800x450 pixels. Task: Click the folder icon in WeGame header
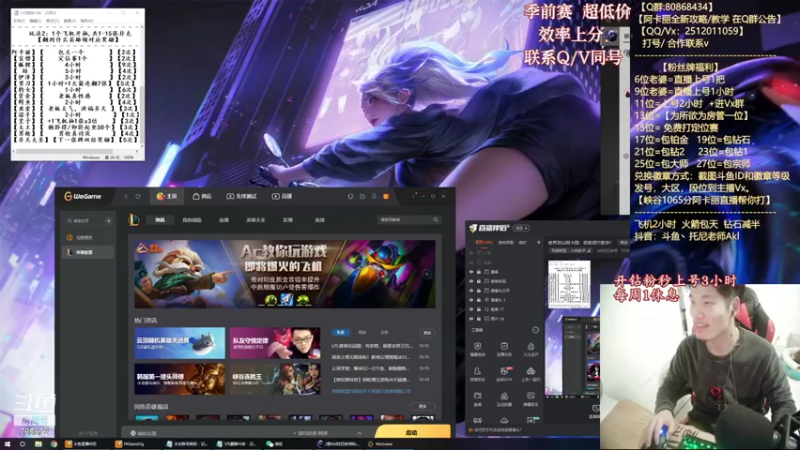coord(362,196)
